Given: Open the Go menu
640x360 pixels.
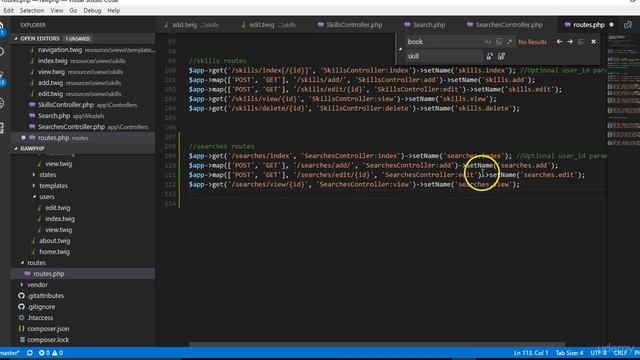Looking at the screenshot, I should 73,11.
